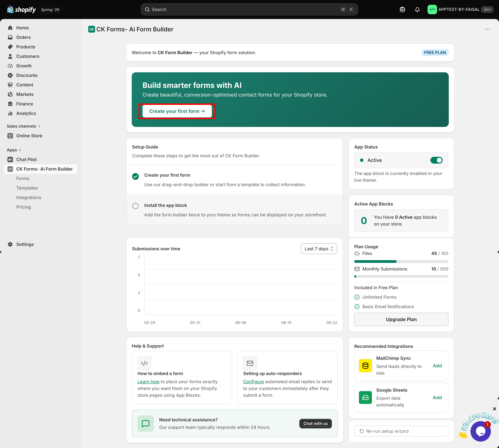Click the Settings gear icon

(x=10, y=244)
